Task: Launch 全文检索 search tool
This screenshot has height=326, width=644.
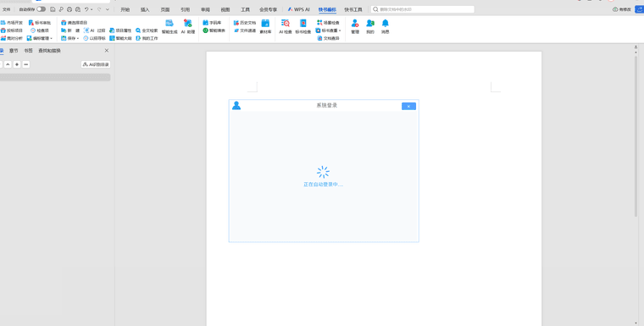Action: pyautogui.click(x=147, y=30)
